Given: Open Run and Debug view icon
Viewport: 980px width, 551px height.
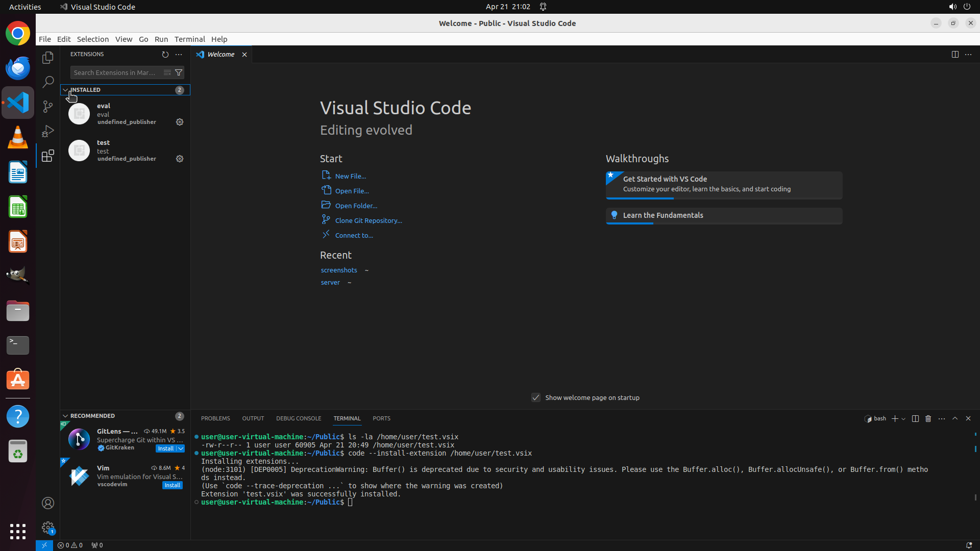Looking at the screenshot, I should tap(48, 131).
